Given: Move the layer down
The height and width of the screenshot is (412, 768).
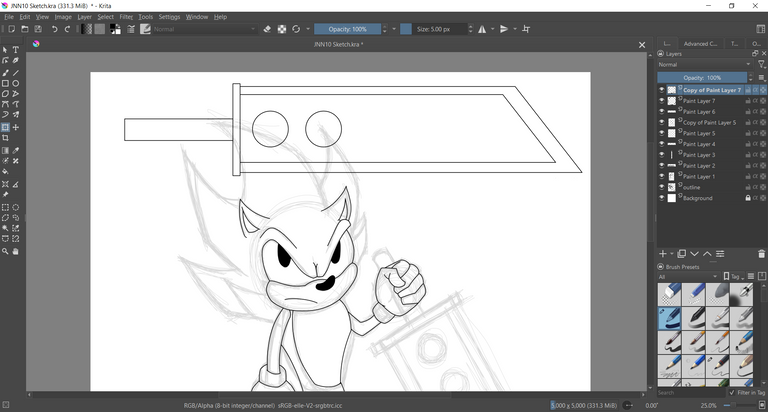Looking at the screenshot, I should point(695,254).
